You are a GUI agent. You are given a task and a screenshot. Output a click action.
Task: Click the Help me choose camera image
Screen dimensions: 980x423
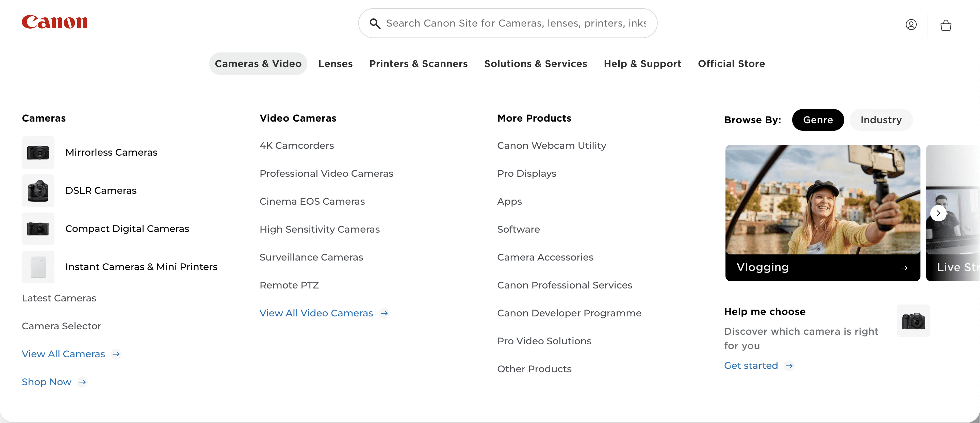tap(913, 320)
